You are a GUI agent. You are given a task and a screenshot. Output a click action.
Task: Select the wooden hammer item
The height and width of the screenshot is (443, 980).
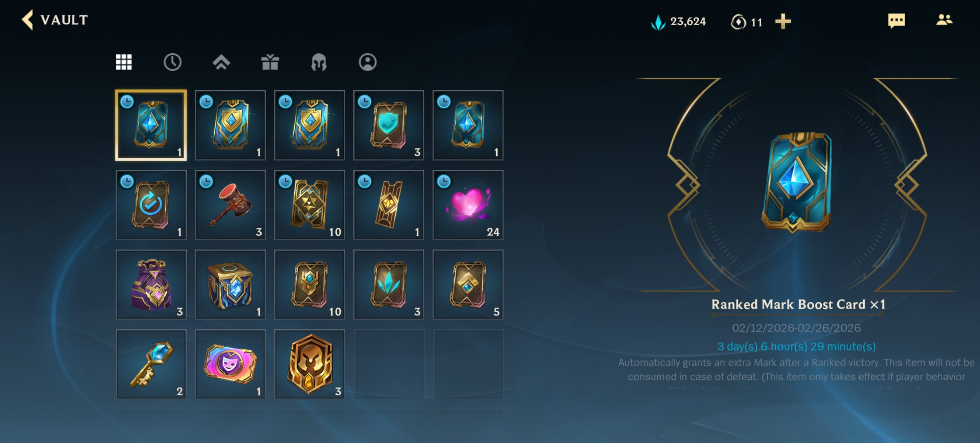(230, 205)
